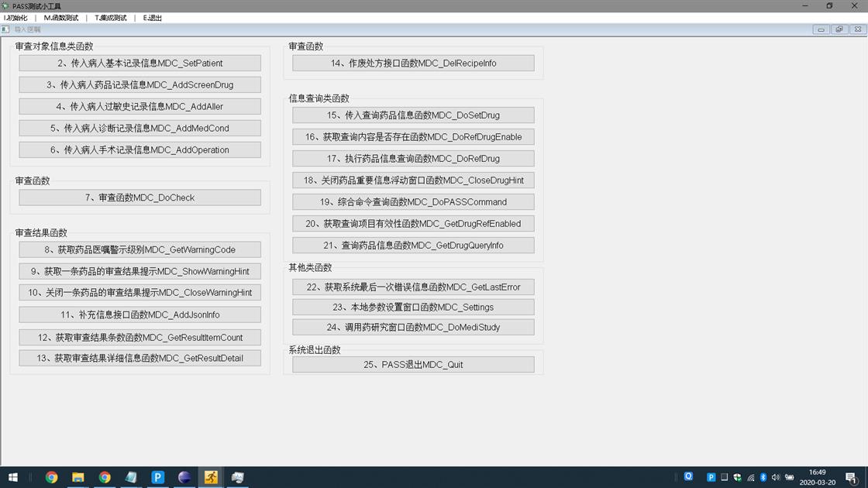Open the M.函数测试 menu
The height and width of the screenshot is (488, 868).
click(60, 18)
